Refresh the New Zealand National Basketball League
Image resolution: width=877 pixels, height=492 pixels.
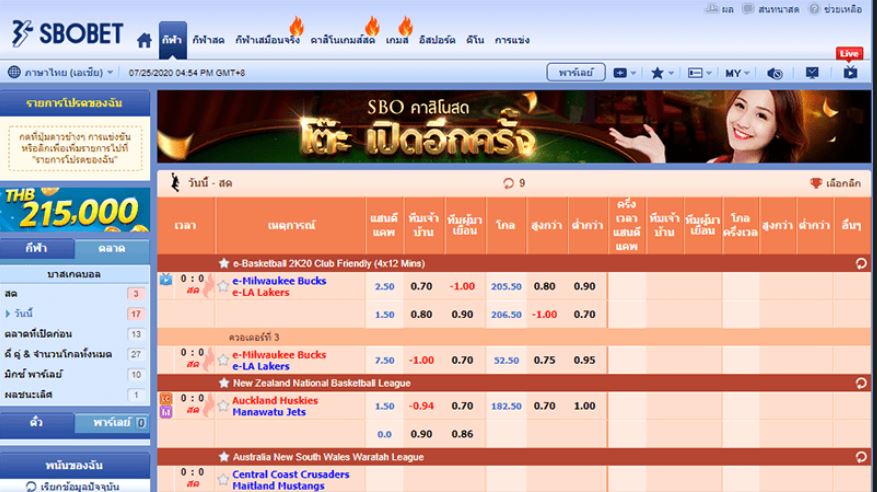pyautogui.click(x=861, y=383)
